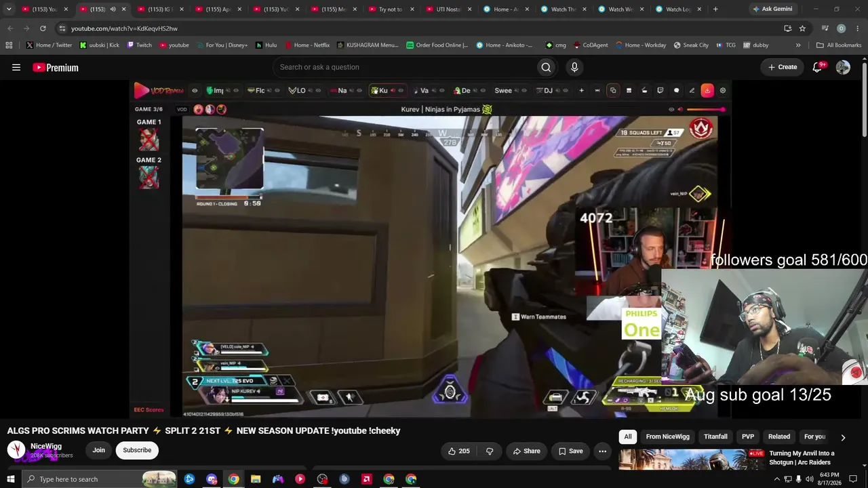Open the Twitch bookmark
This screenshot has height=488, width=868.
pos(140,45)
